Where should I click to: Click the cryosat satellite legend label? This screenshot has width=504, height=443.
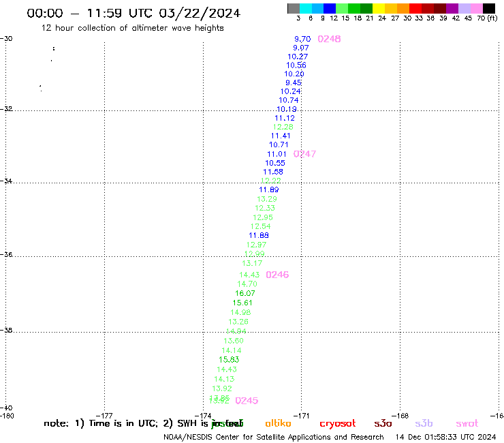pyautogui.click(x=338, y=424)
